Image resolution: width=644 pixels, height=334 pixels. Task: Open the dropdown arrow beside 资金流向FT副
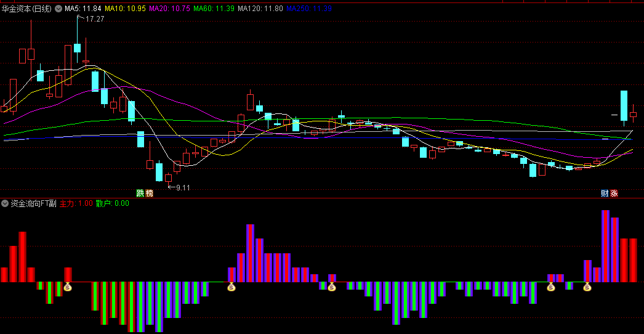tap(5, 203)
